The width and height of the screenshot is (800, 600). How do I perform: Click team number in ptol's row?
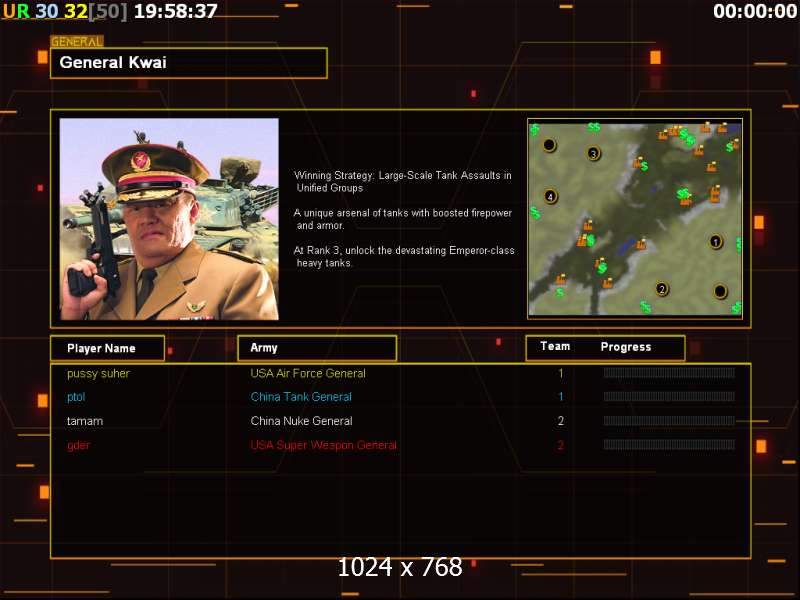tap(561, 397)
